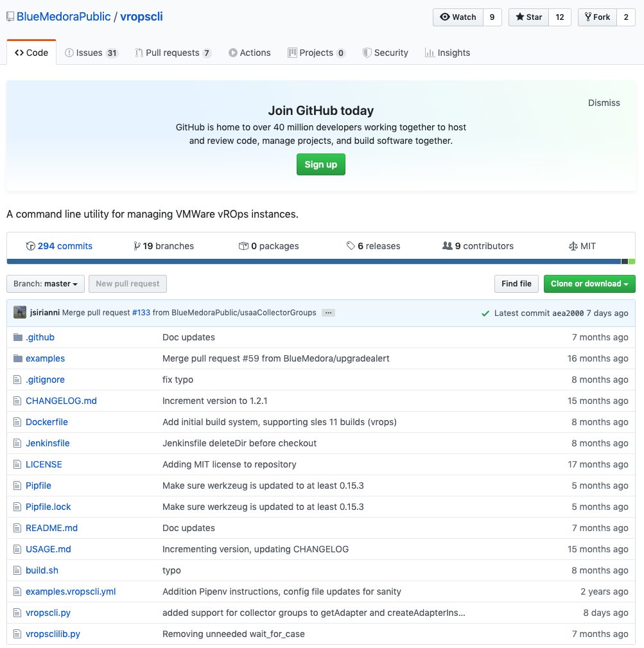Click the green segment of language bar
Screen dimensions: 644x648
632,261
